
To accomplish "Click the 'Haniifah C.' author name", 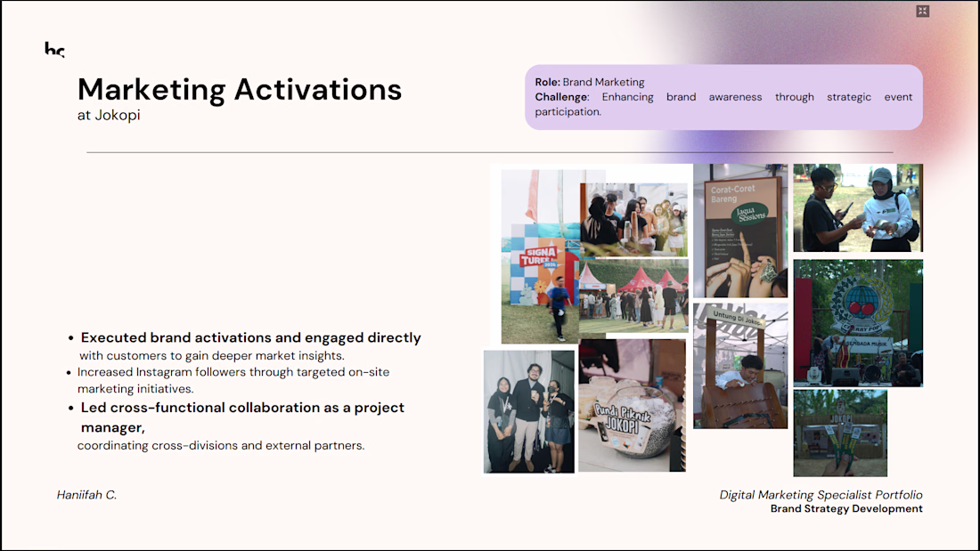I will pos(87,495).
